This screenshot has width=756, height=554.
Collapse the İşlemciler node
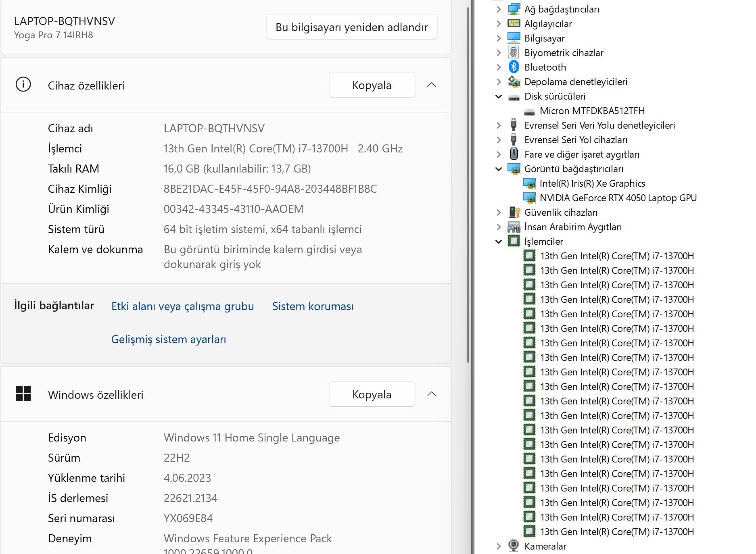(499, 242)
